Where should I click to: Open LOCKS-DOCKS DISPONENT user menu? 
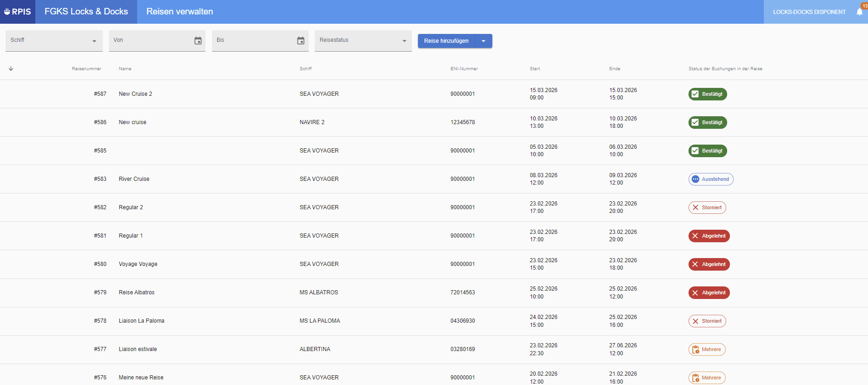[809, 12]
